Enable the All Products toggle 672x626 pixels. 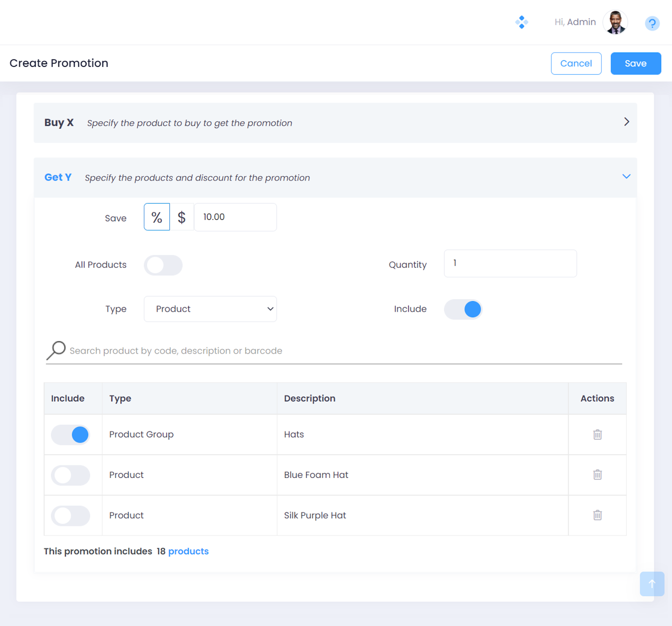tap(163, 265)
